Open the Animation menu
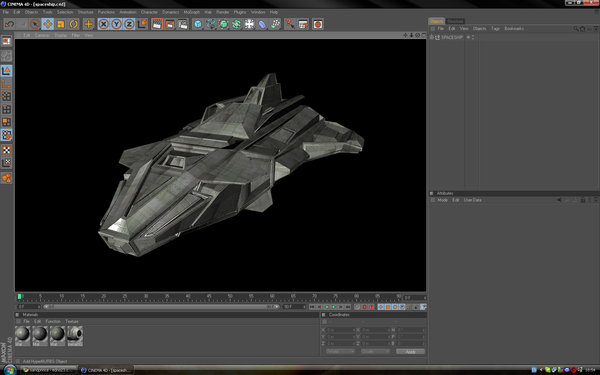This screenshot has width=600, height=375. 128,12
